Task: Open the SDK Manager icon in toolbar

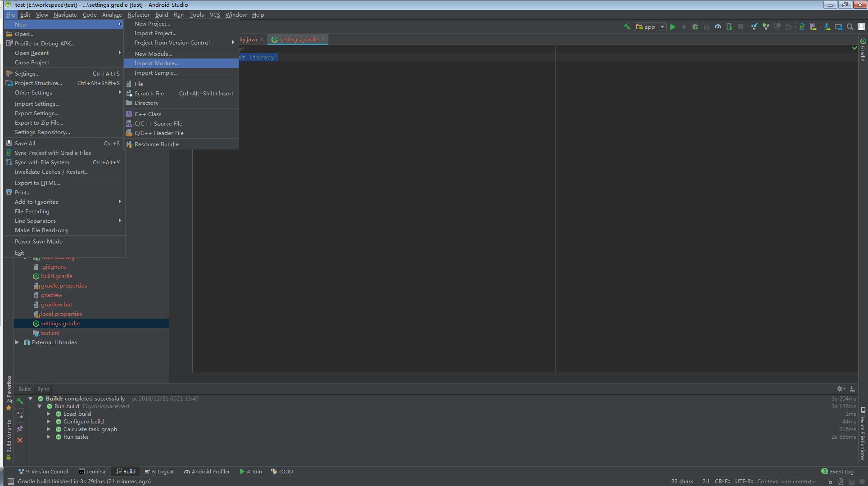Action: (827, 27)
